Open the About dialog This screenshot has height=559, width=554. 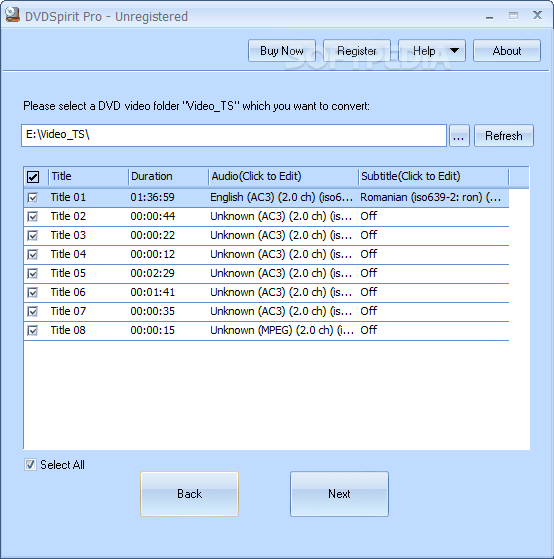[x=507, y=51]
